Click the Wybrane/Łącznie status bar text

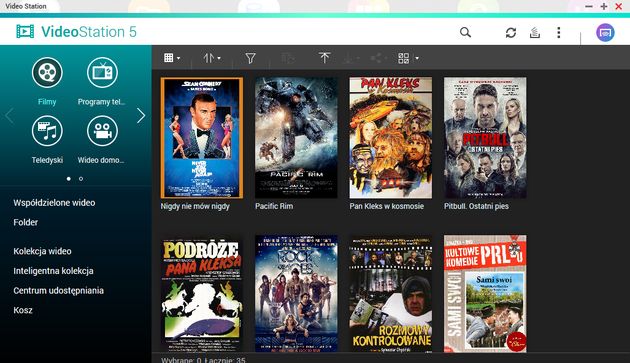pos(203,360)
